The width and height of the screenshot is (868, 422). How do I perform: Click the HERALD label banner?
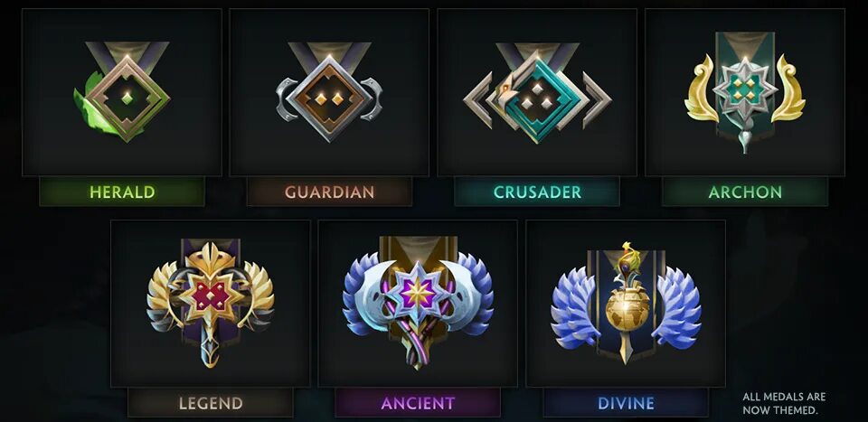pyautogui.click(x=122, y=192)
